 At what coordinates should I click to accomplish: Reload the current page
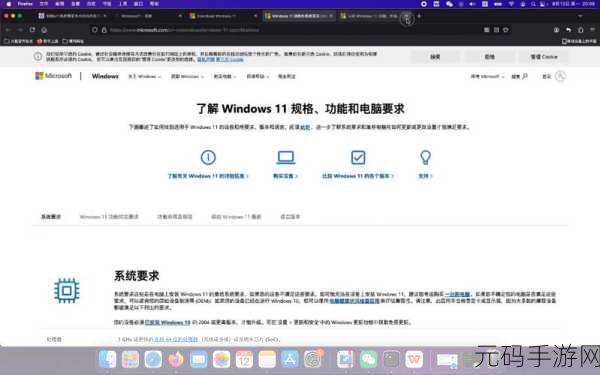tap(32, 30)
